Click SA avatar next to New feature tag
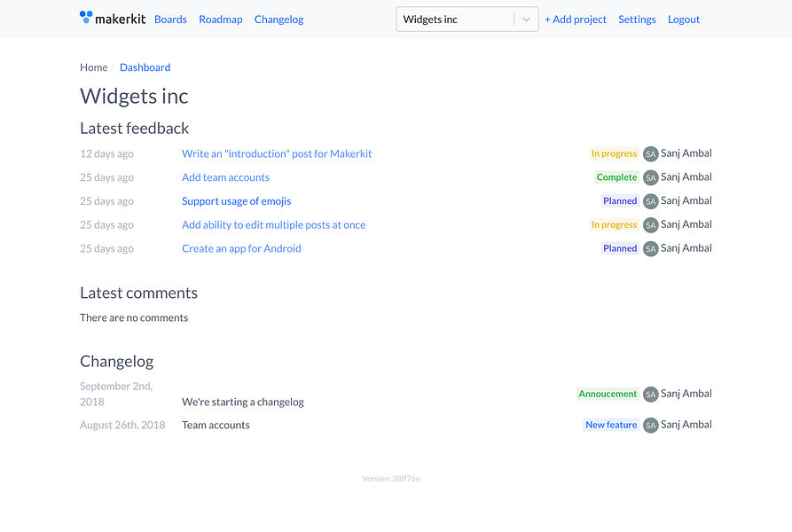 tap(651, 426)
